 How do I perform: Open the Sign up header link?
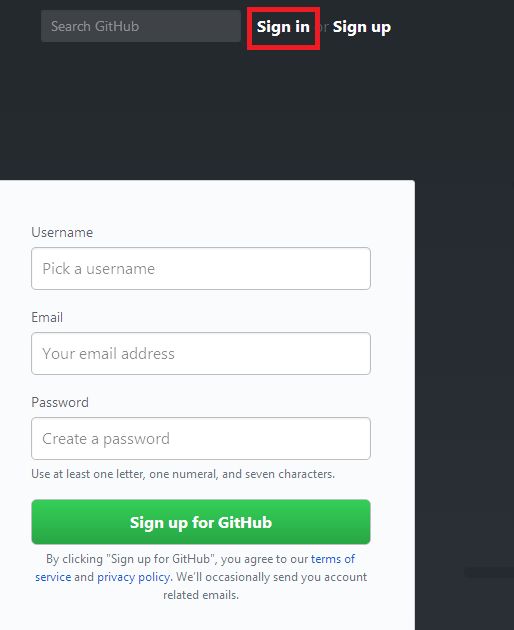click(x=362, y=27)
